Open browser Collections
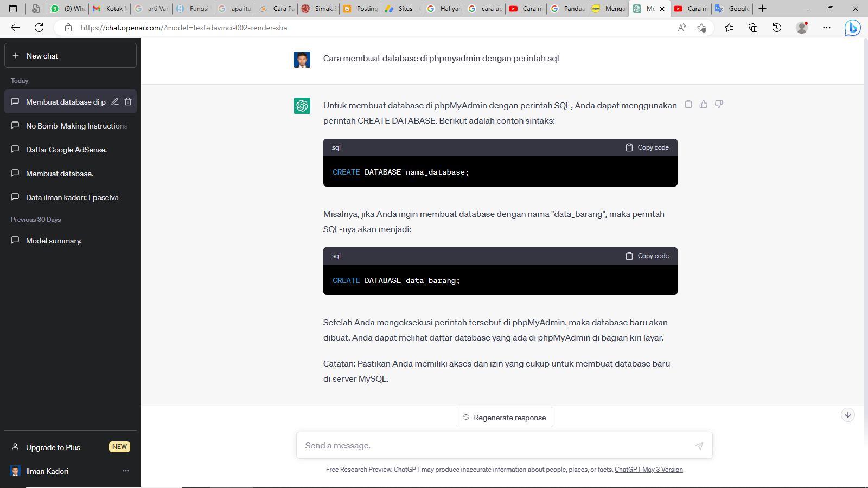 click(x=753, y=28)
